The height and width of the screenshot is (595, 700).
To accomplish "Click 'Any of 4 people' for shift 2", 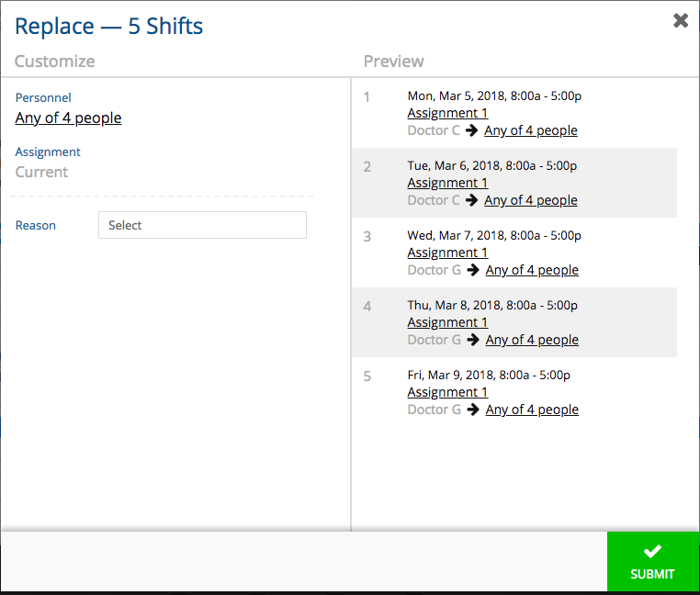I will 531,200.
